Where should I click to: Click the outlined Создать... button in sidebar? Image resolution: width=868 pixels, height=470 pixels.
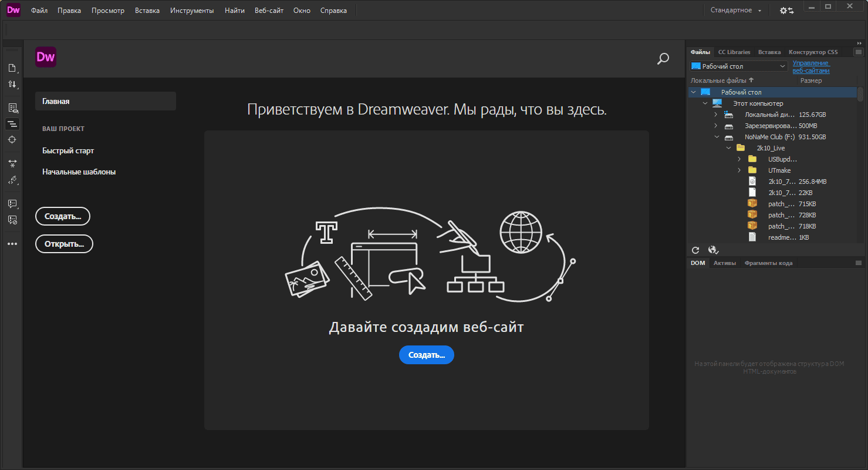point(63,216)
